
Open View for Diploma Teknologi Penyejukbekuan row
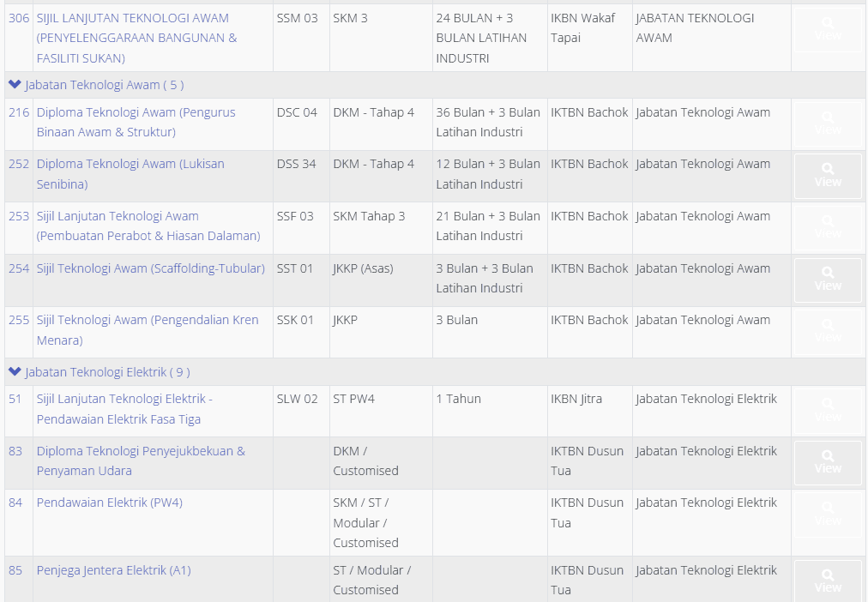click(x=828, y=462)
